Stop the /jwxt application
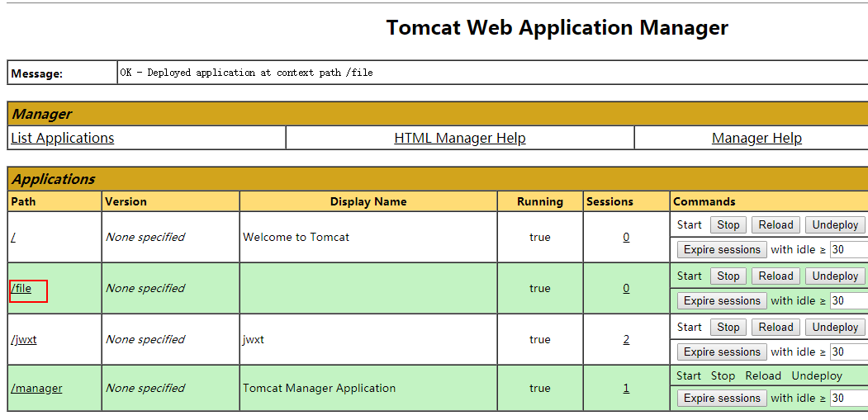The height and width of the screenshot is (420, 868). coord(728,327)
